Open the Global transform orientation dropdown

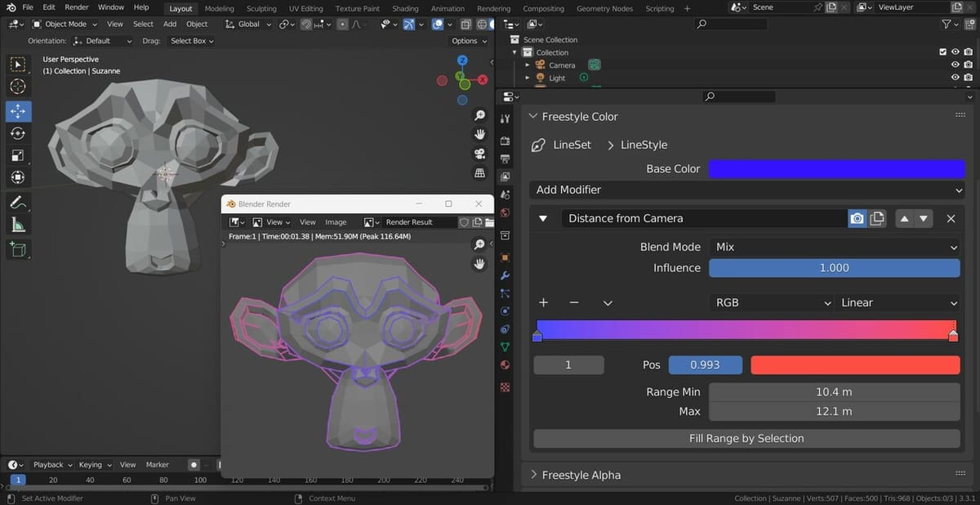249,25
